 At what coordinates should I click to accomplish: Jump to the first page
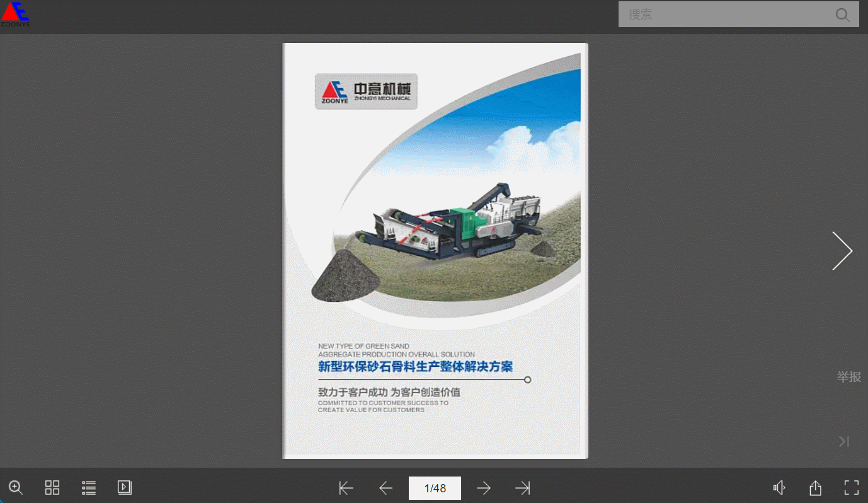click(x=346, y=488)
